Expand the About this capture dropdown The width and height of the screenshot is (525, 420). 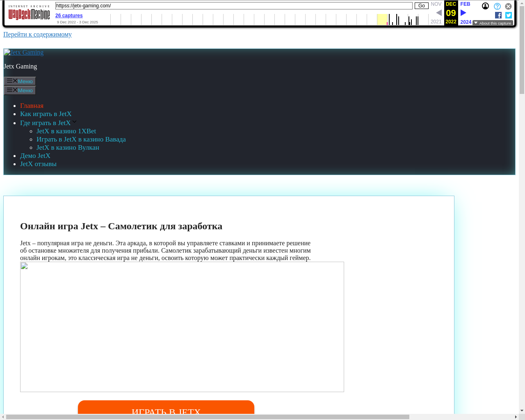[493, 23]
